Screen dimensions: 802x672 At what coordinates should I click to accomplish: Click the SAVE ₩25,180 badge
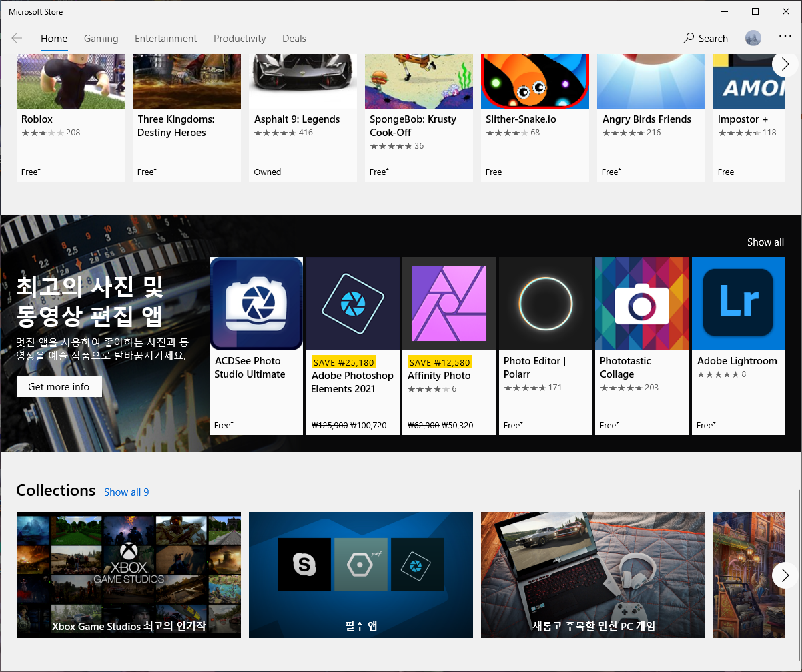[344, 362]
